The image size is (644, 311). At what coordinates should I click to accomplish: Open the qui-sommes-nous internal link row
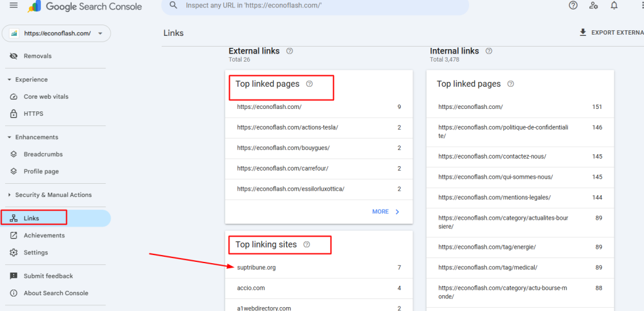[520, 178]
